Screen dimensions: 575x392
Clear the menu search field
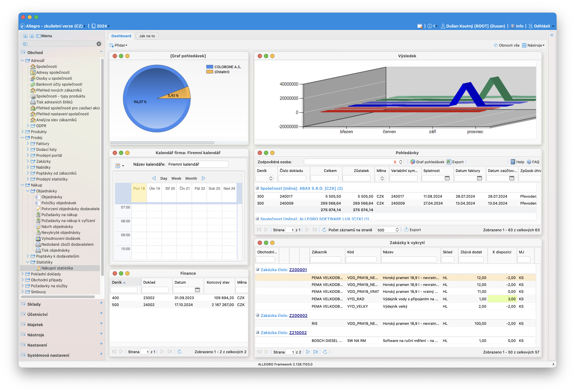(99, 44)
